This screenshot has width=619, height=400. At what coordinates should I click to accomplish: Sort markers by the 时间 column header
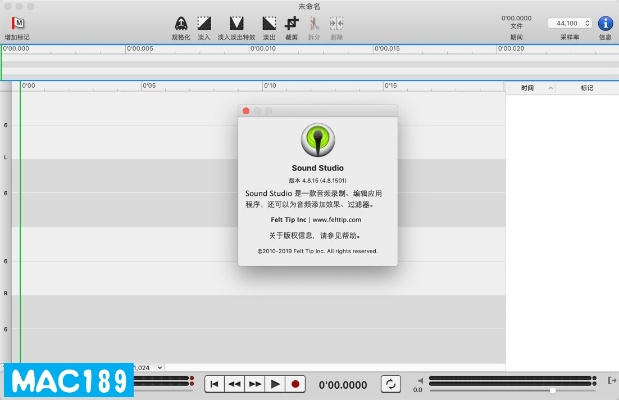(x=531, y=88)
